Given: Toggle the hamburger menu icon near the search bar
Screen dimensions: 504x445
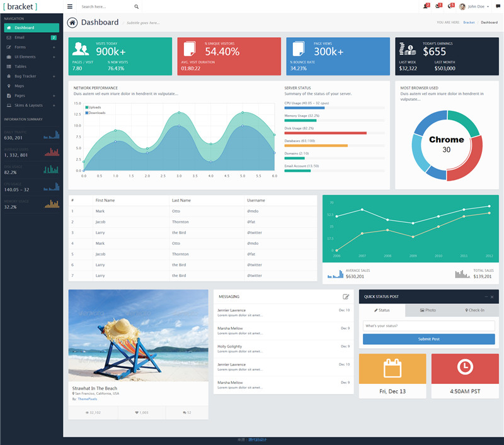Looking at the screenshot, I should (69, 7).
